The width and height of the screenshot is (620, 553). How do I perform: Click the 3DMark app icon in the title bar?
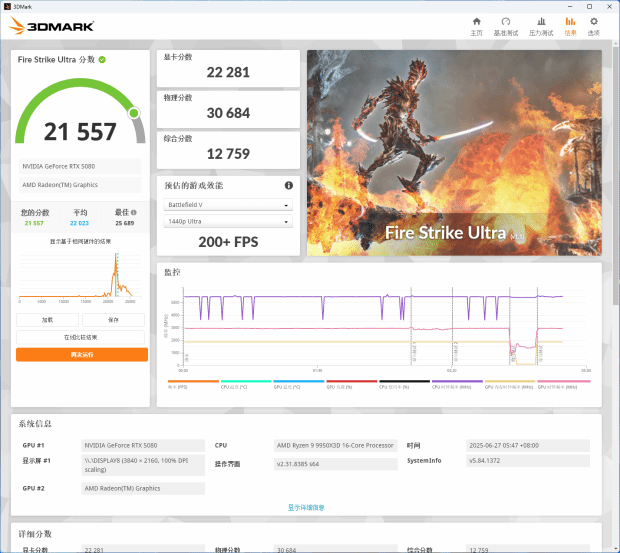point(7,6)
